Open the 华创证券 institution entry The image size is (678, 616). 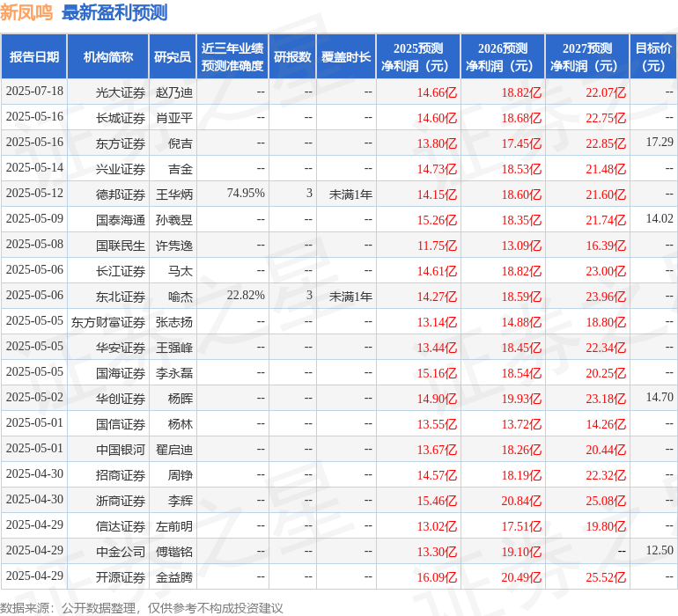tap(121, 399)
